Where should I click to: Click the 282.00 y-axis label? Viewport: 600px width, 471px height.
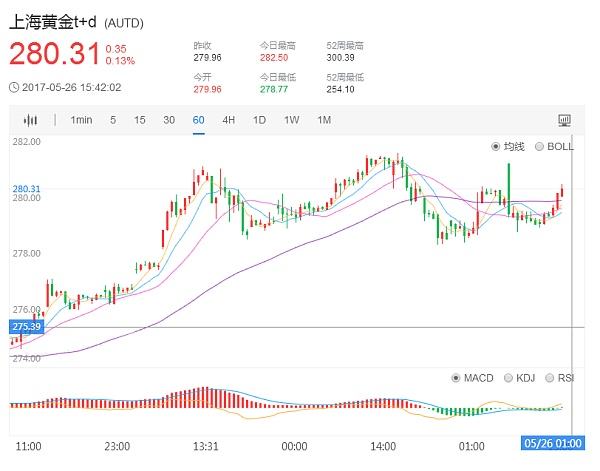click(x=26, y=142)
